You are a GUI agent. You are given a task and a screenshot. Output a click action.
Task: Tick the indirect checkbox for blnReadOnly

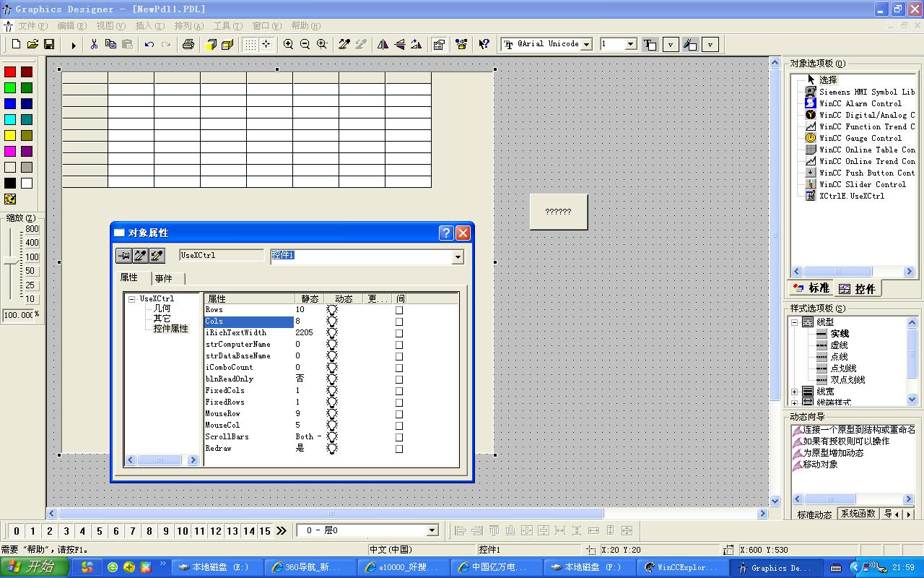(399, 379)
